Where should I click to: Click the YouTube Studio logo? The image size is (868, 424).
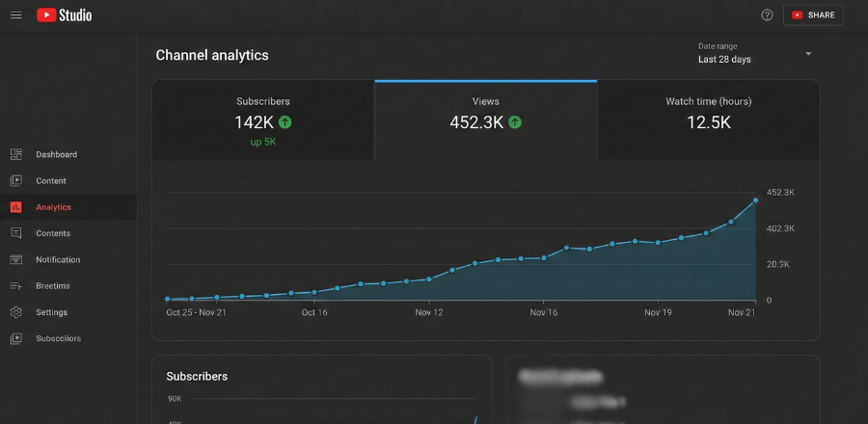click(64, 15)
